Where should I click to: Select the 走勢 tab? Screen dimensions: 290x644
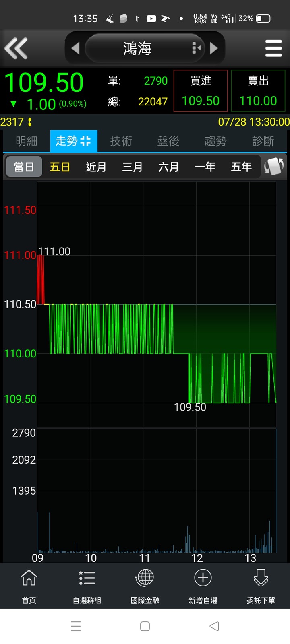[73, 141]
